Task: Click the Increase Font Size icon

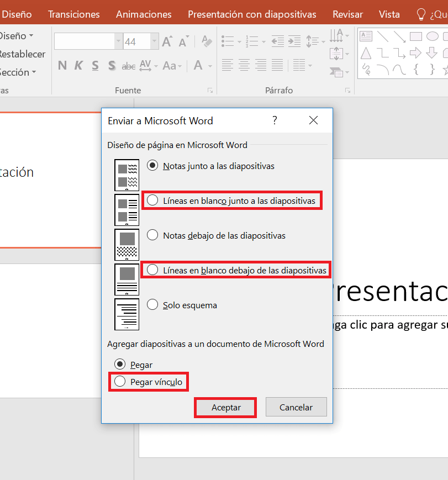Action: coord(167,41)
